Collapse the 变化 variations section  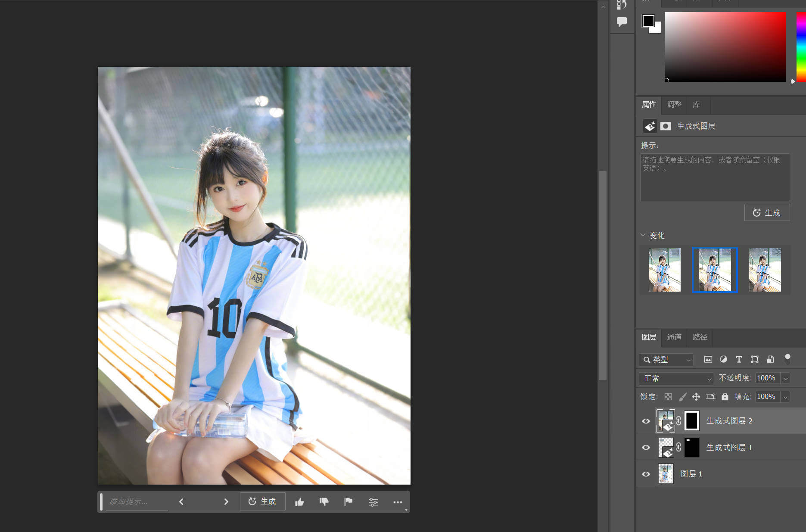click(x=643, y=235)
